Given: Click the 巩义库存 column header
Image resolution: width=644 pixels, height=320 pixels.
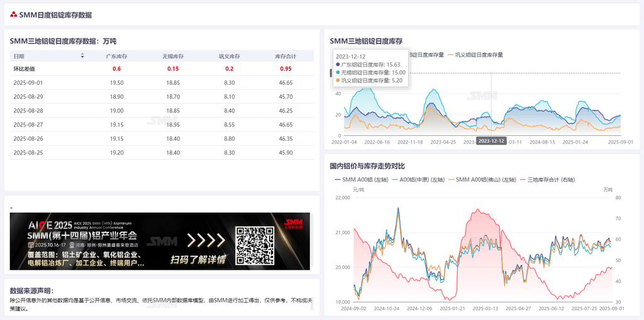Looking at the screenshot, I should tap(230, 57).
